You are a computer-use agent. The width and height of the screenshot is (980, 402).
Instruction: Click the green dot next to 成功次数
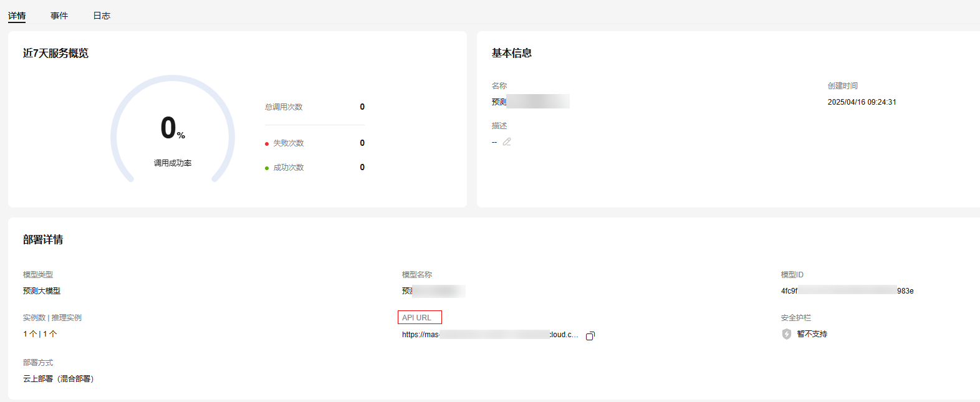[267, 168]
